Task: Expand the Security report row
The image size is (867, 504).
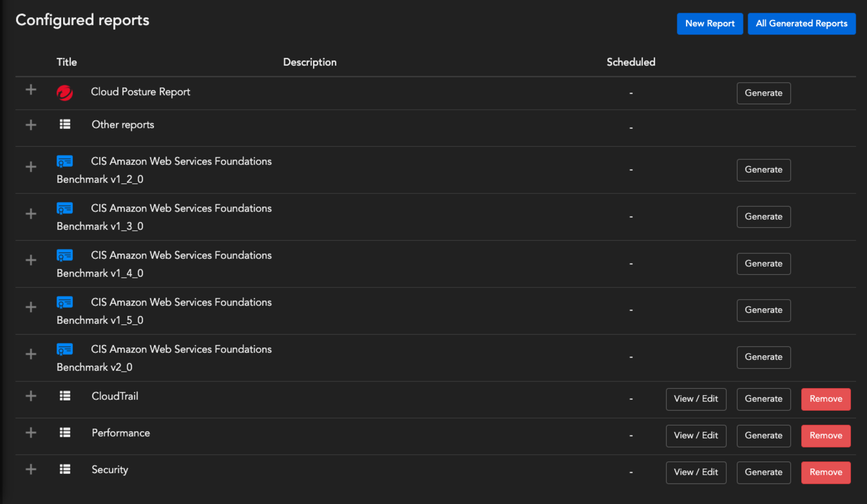Action: tap(31, 469)
